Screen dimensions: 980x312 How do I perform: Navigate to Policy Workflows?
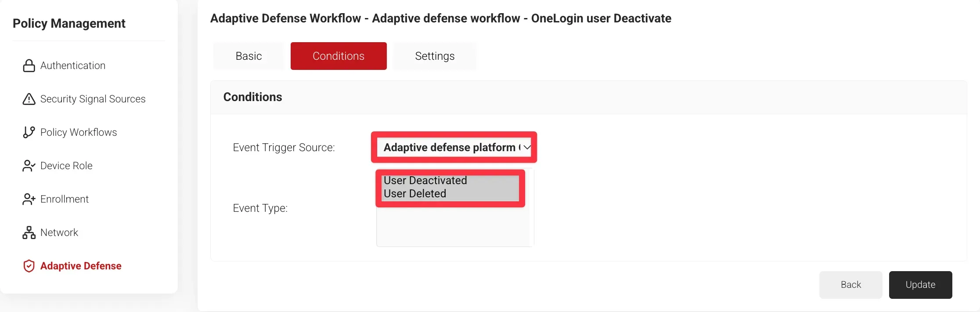[x=79, y=132]
